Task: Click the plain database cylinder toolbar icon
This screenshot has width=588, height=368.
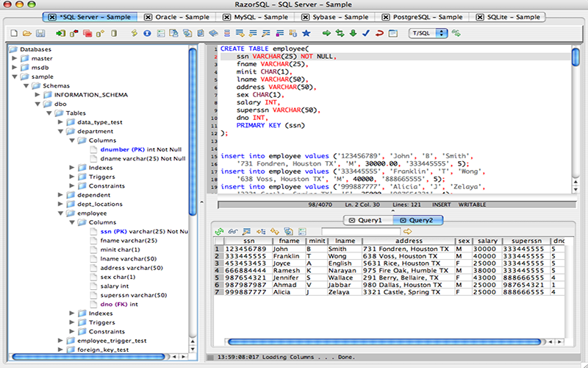Action: [x=114, y=33]
